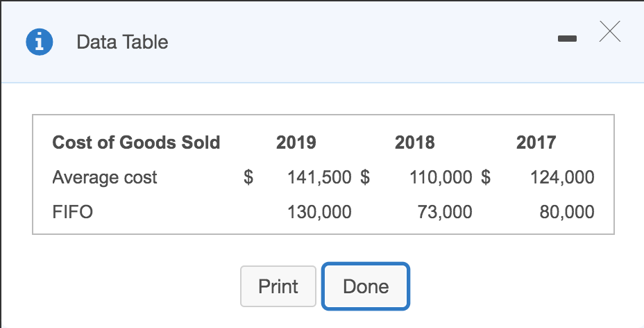Select the Average cost row label

(x=105, y=177)
